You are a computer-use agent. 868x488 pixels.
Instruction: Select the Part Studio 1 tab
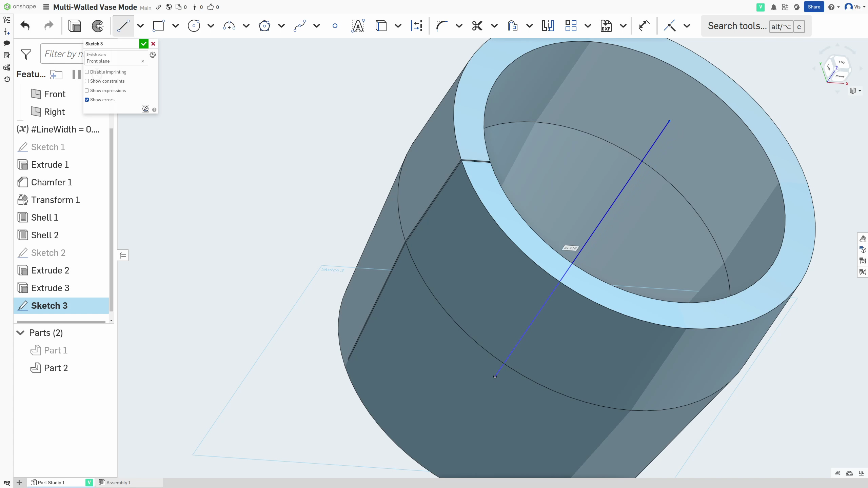(51, 483)
